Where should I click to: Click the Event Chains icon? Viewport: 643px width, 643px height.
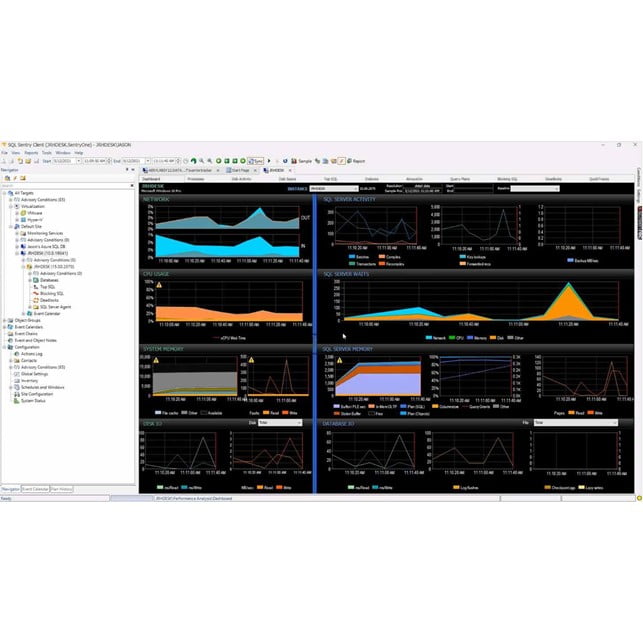(10, 333)
